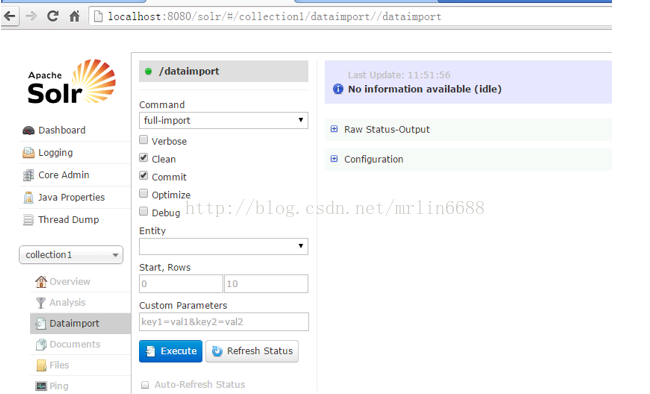Click the 'Custom Parameters' label

pyautogui.click(x=183, y=306)
